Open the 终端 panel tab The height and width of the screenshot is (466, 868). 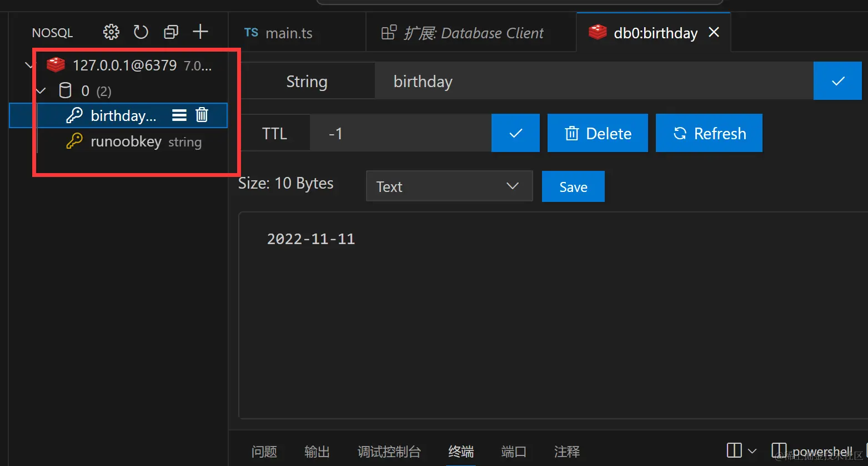point(461,452)
